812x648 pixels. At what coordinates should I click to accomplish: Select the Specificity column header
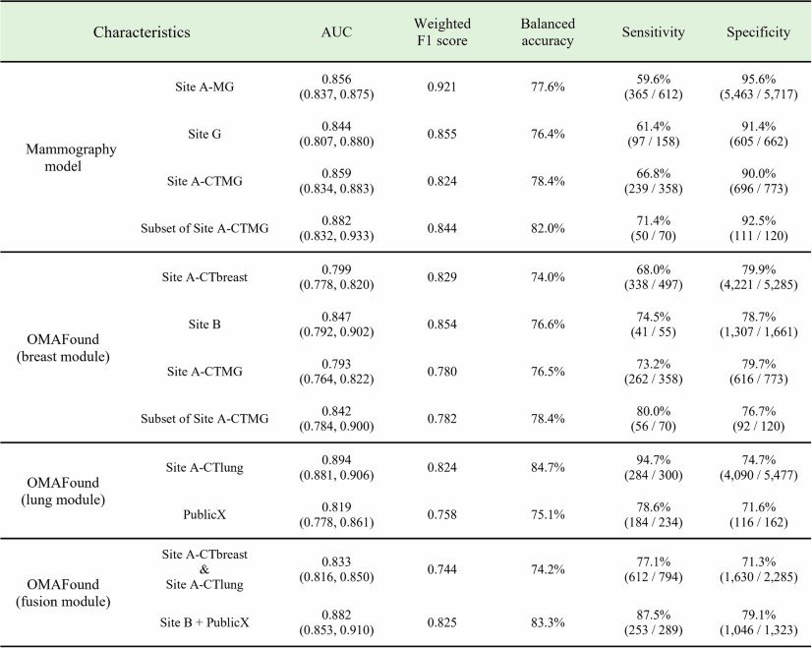(x=758, y=32)
